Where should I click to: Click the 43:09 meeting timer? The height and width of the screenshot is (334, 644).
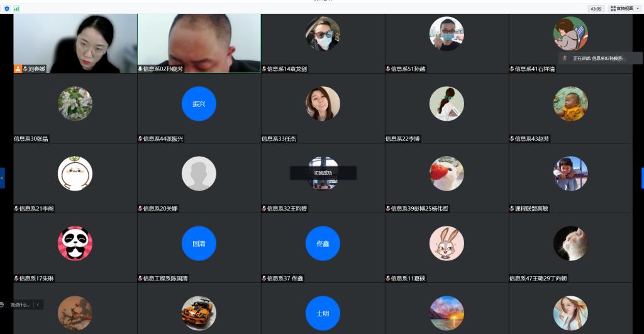[595, 9]
